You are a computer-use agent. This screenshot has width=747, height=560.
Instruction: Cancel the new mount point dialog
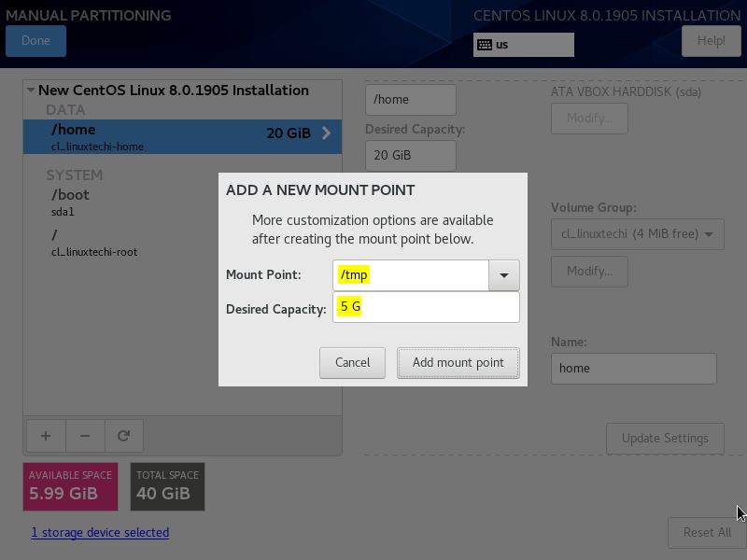[353, 363]
